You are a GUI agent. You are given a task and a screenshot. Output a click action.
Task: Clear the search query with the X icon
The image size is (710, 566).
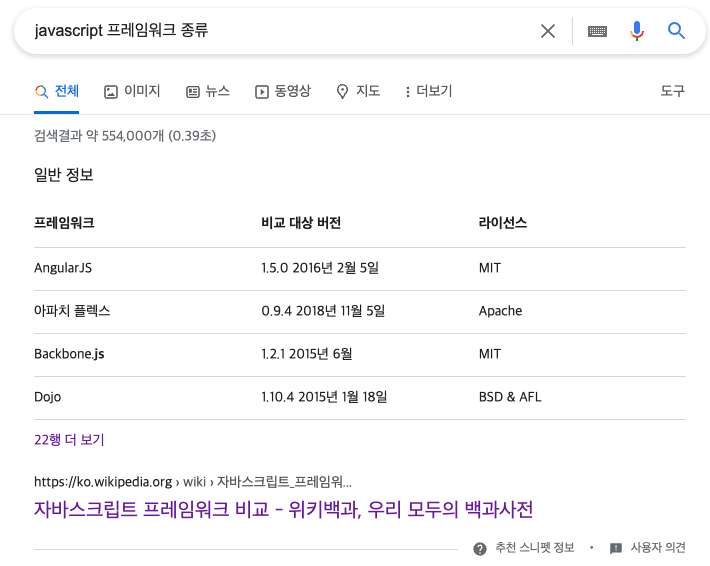pos(548,31)
